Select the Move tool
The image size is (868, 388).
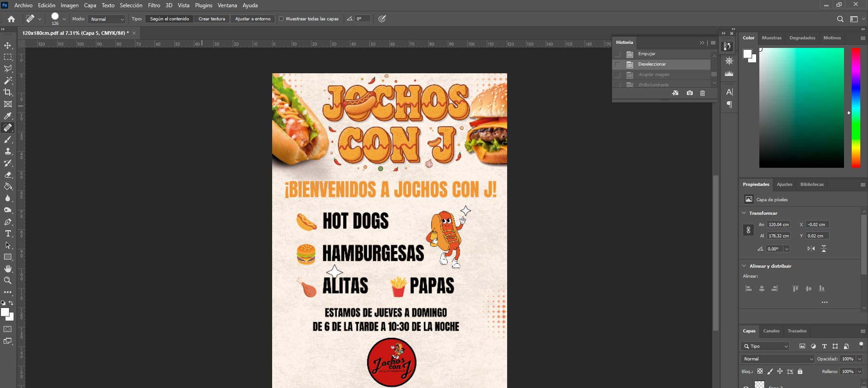click(8, 45)
